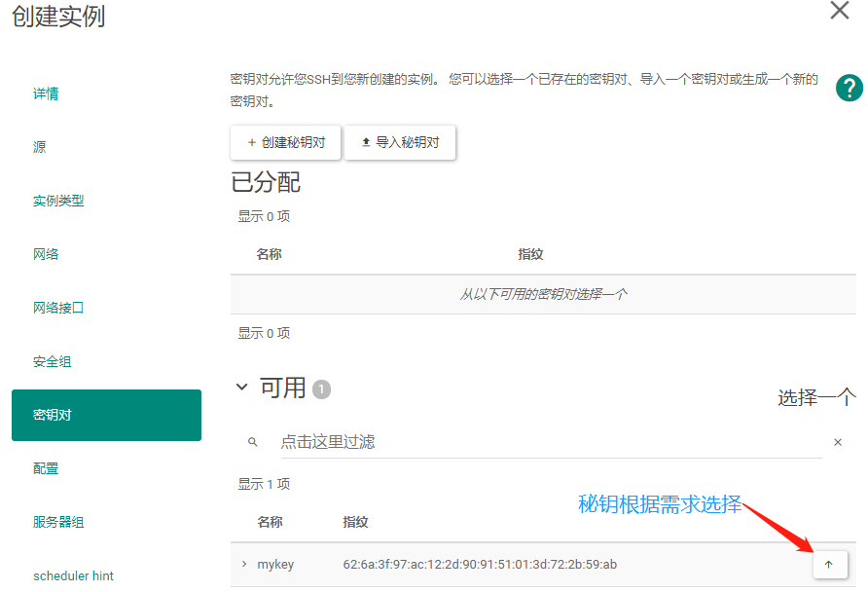Expand the mykey row details
Screen dimensions: 868x592
tap(244, 564)
